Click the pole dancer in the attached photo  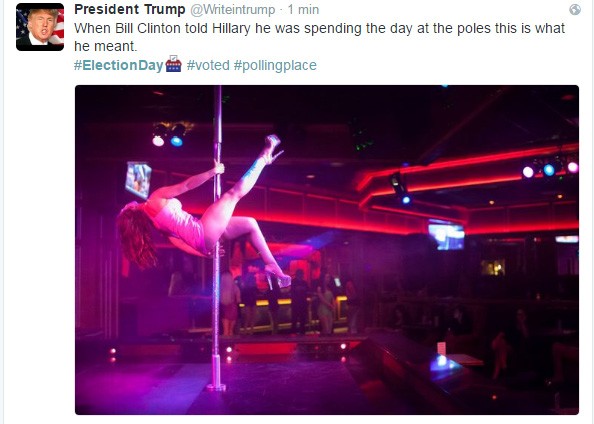click(x=201, y=212)
